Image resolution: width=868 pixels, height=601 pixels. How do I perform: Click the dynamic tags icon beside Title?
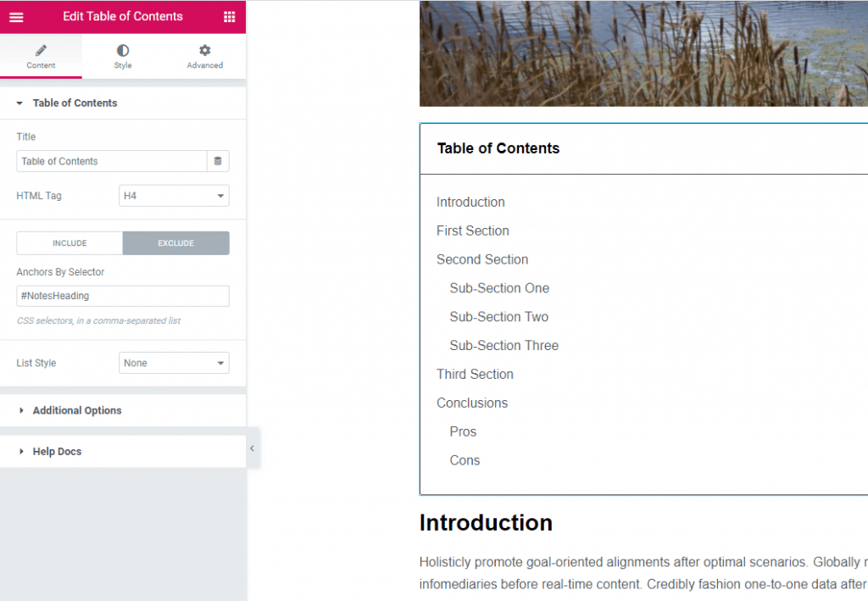tap(218, 161)
